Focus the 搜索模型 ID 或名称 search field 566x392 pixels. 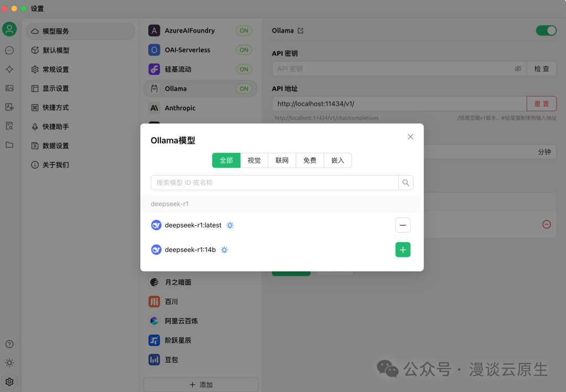(x=275, y=183)
